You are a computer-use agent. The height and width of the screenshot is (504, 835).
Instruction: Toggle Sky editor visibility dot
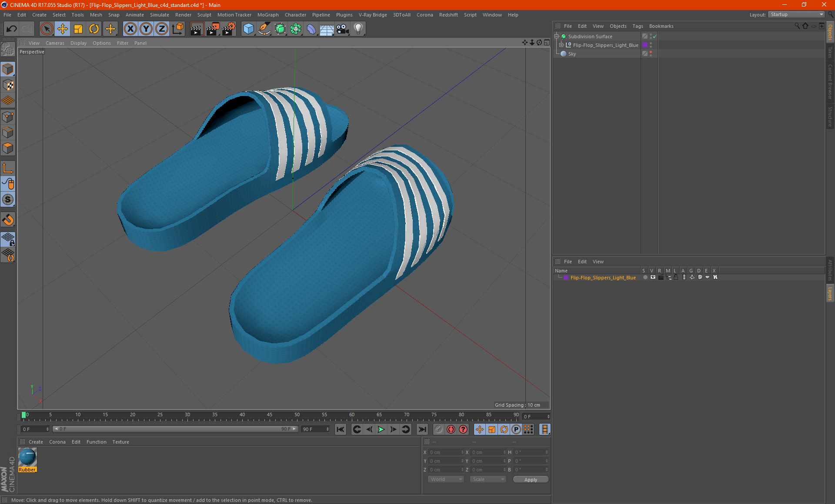tap(651, 52)
